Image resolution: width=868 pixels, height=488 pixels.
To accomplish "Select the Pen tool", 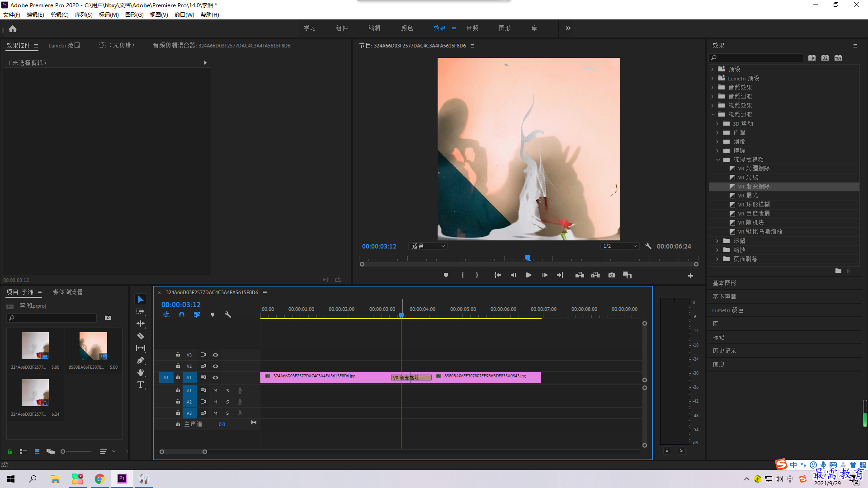I will click(141, 360).
